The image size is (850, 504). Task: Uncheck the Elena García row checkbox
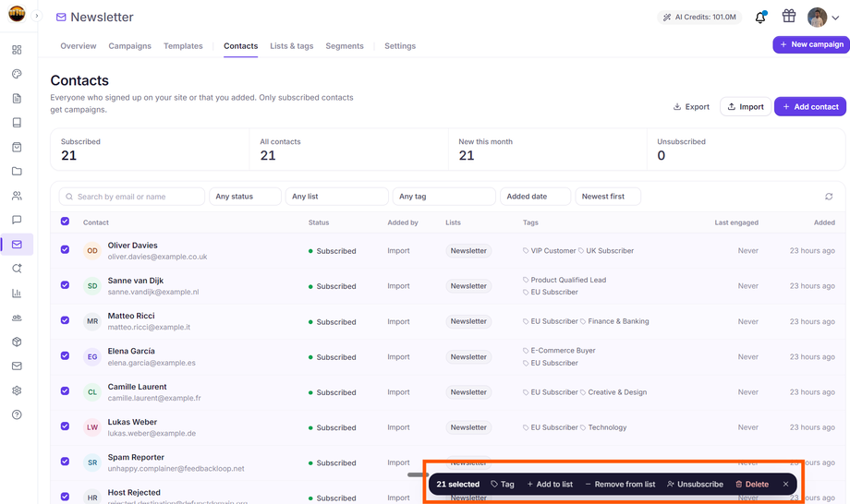(65, 355)
